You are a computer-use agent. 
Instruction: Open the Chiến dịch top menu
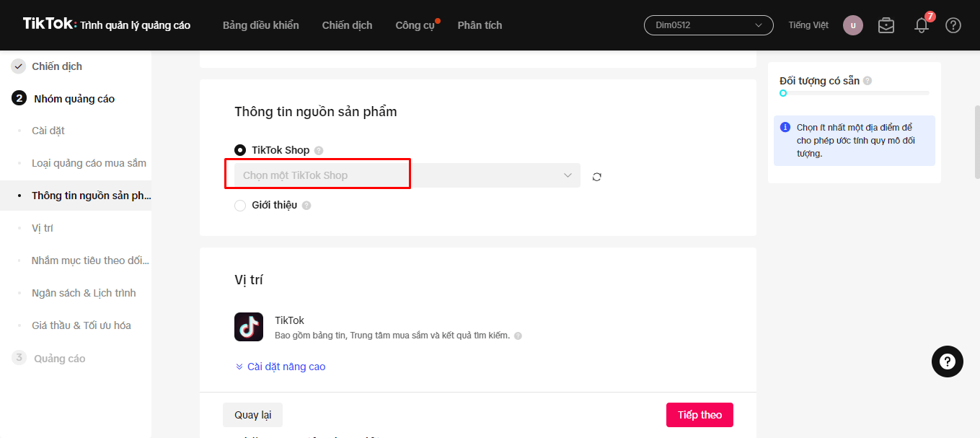pos(348,25)
